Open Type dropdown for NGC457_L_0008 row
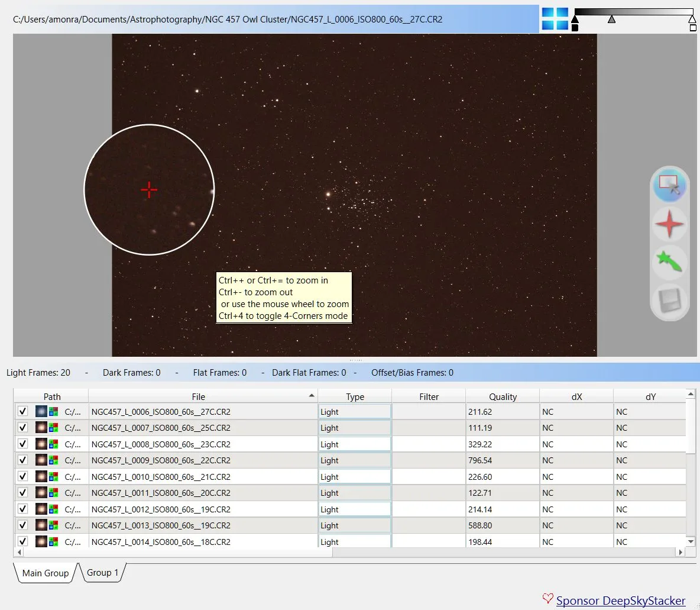This screenshot has width=700, height=610. pyautogui.click(x=355, y=444)
